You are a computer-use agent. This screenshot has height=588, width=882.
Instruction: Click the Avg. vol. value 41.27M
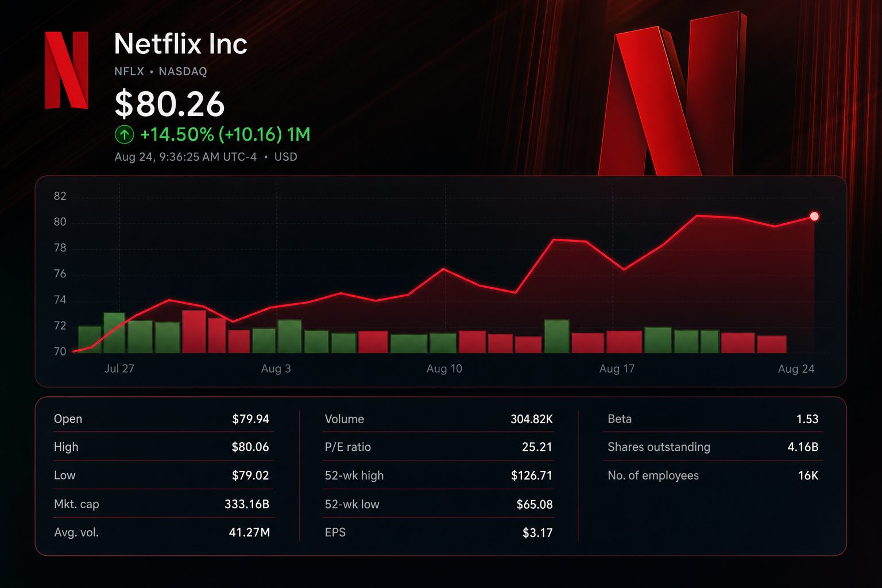pyautogui.click(x=249, y=532)
